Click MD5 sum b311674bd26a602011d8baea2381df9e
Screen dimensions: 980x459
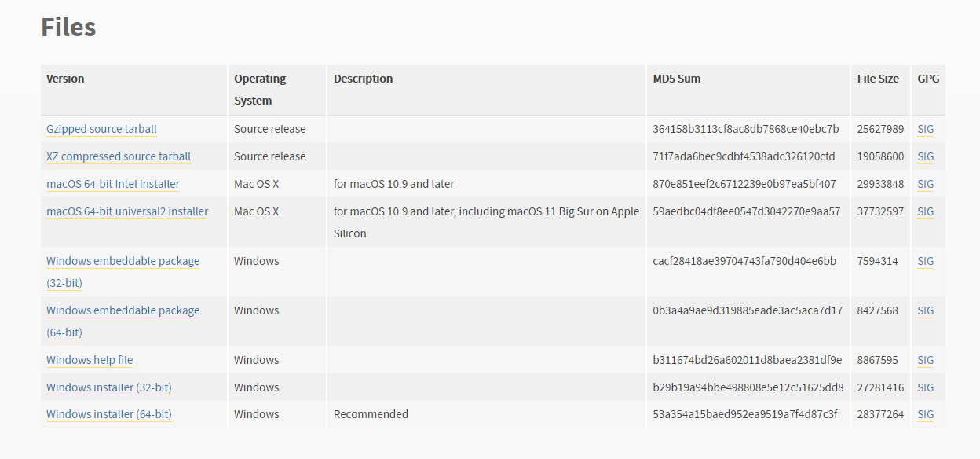(x=747, y=360)
